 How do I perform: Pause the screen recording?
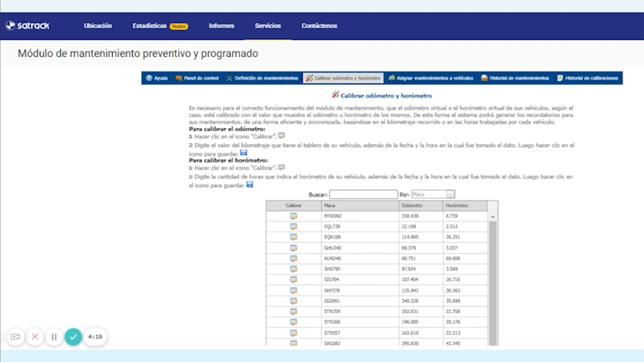[54, 337]
